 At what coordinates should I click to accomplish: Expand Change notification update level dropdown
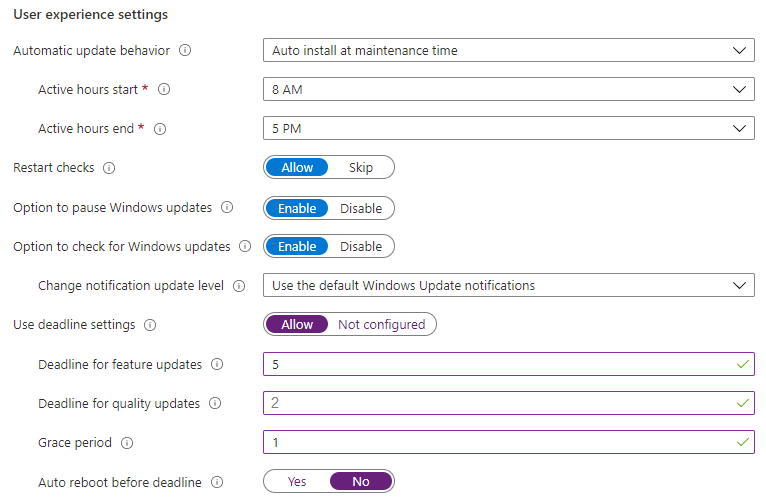pos(508,286)
